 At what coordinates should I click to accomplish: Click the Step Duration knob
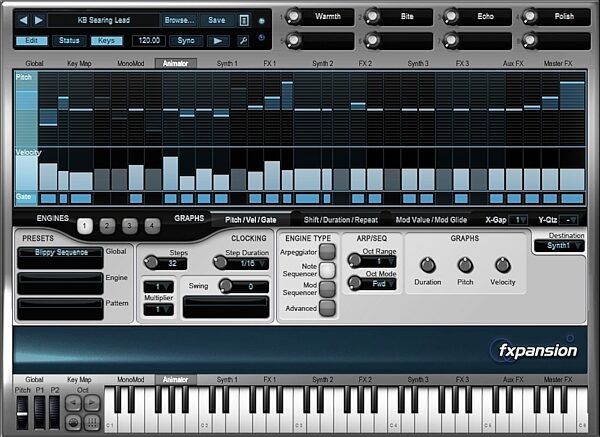(x=220, y=262)
